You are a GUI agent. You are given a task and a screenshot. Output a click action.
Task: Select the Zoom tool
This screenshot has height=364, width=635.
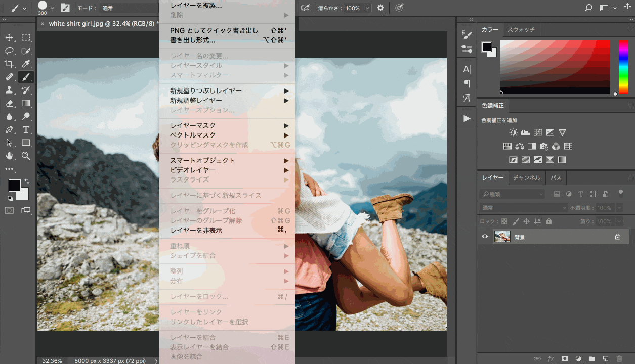[26, 156]
